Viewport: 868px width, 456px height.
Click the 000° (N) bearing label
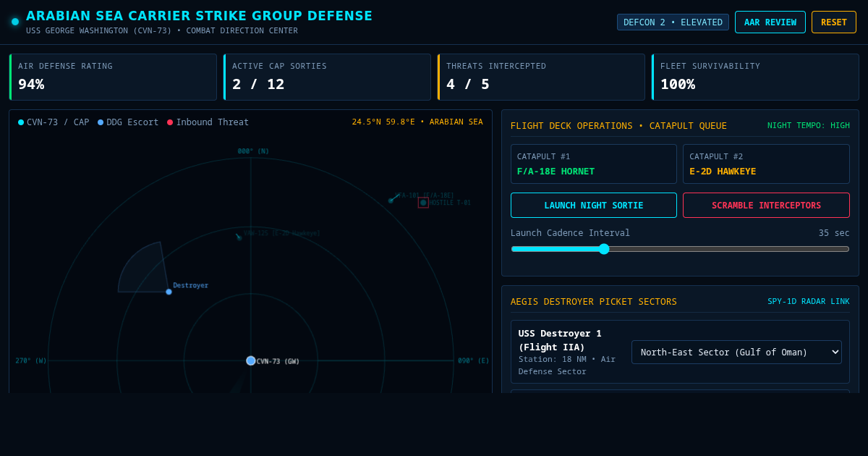coord(253,151)
